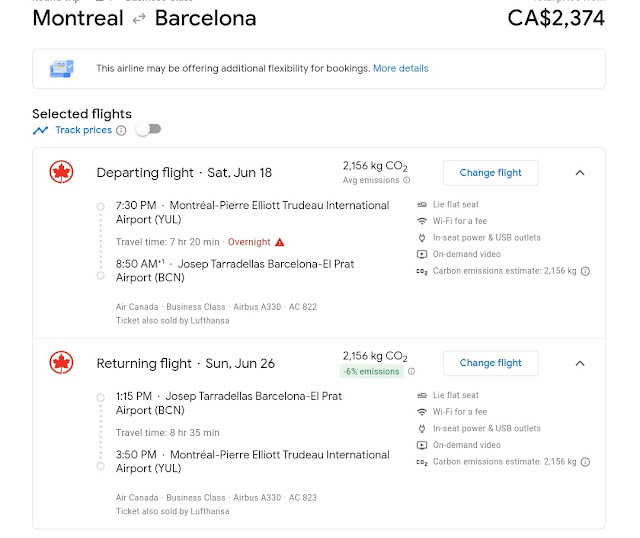Change the departing flight
The width and height of the screenshot is (640, 538).
pyautogui.click(x=490, y=173)
